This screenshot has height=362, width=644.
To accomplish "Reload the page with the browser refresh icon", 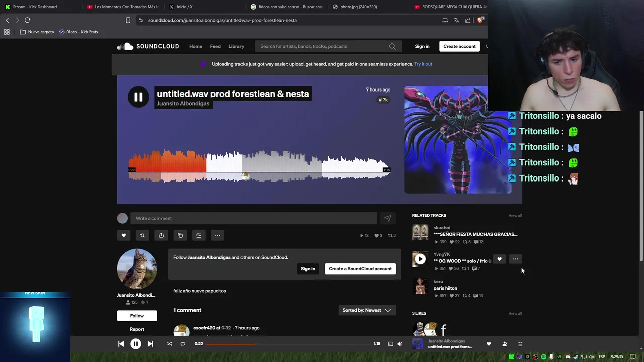I will coord(27,20).
